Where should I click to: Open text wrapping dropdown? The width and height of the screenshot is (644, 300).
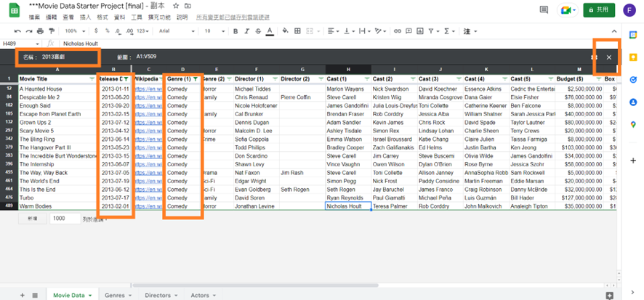364,31
